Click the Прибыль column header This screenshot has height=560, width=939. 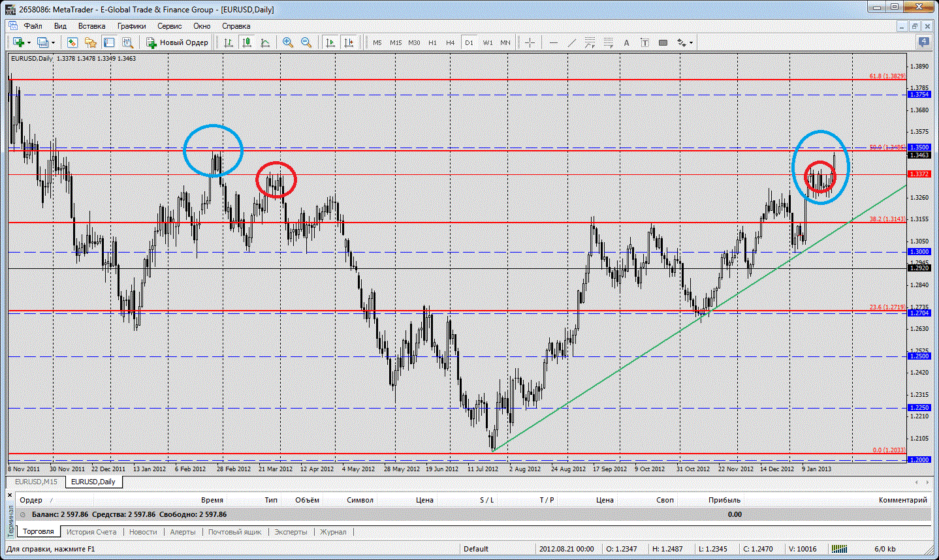(724, 500)
